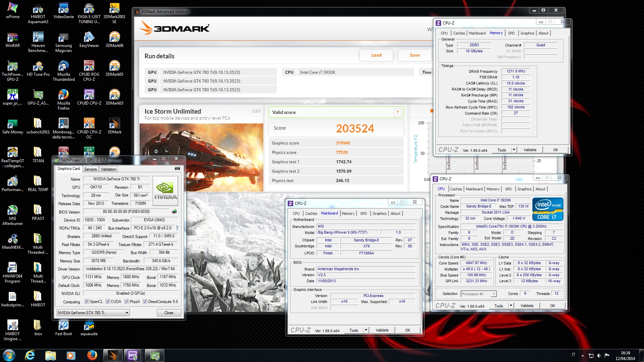Open MSI Afterburner desktop icon
Viewport: 644px width, 362px height.
[x=13, y=215]
